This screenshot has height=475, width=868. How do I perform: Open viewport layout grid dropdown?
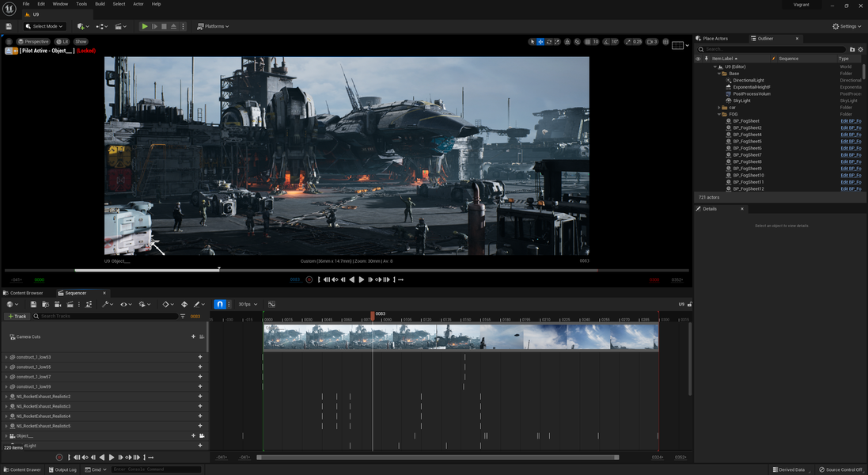[680, 45]
